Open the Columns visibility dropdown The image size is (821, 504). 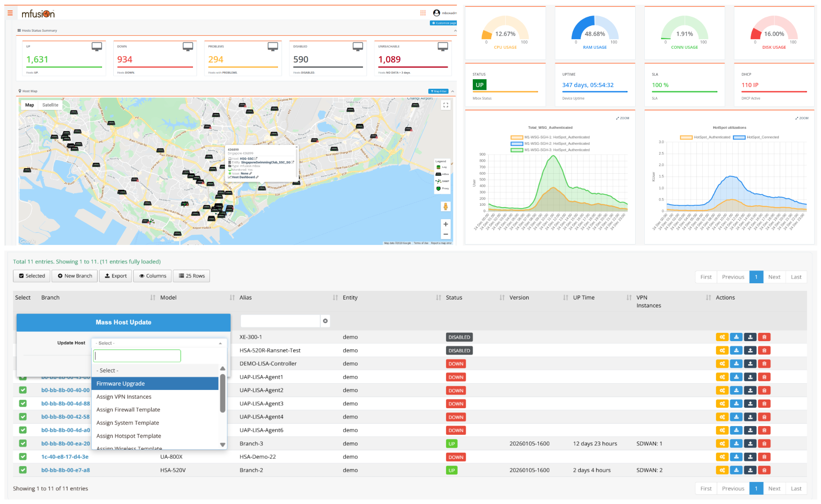click(x=153, y=276)
